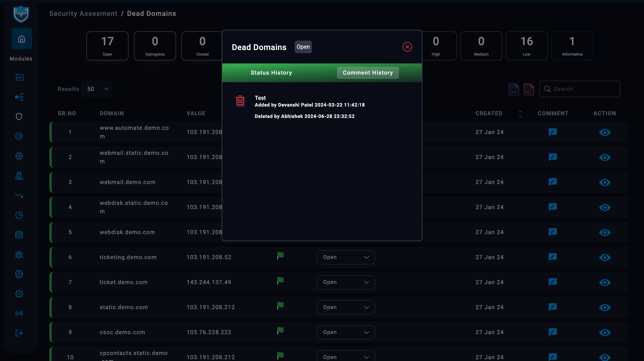View details of ticket.demo.com with eye icon
Screen dimensions: 644x361
click(604, 283)
